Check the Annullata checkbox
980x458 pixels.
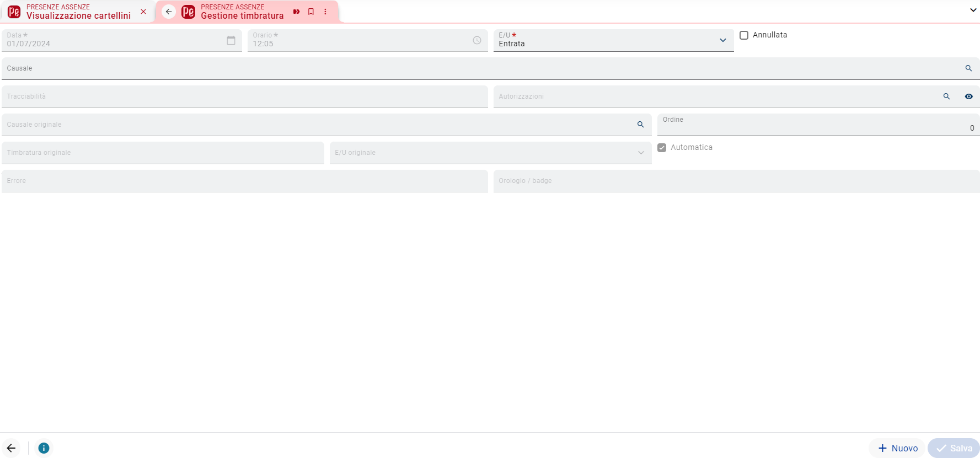pos(744,35)
